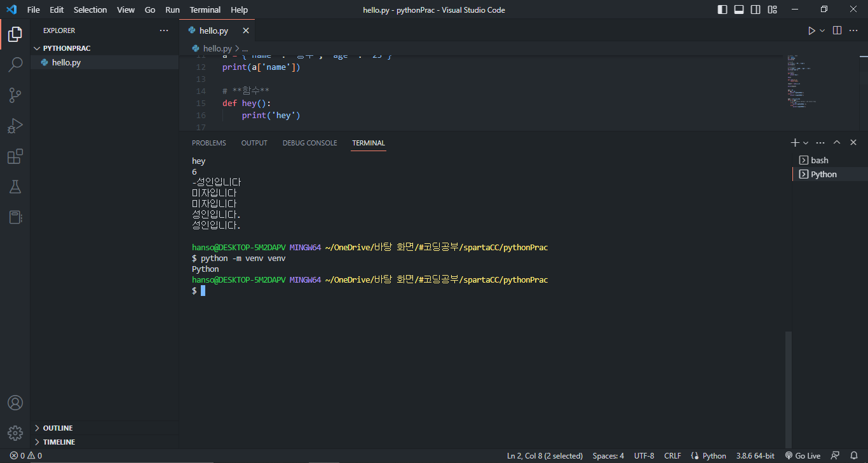Collapse the PYTHONPRAC folder section
The image size is (868, 463).
(x=104, y=48)
